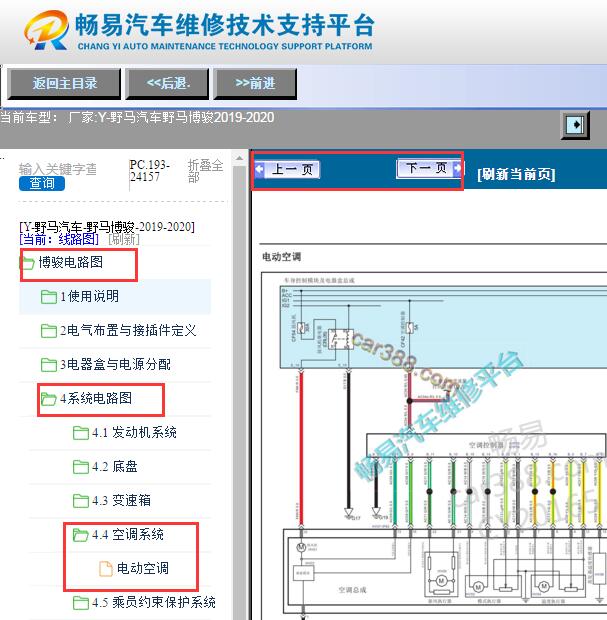Open the 3电器盒与电源分配 entry
The width and height of the screenshot is (607, 620).
click(x=115, y=364)
